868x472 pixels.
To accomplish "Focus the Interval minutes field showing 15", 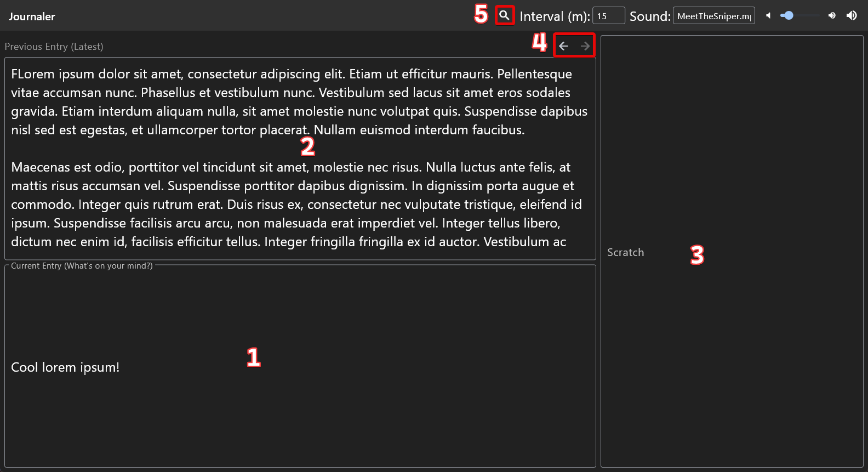I will [608, 16].
